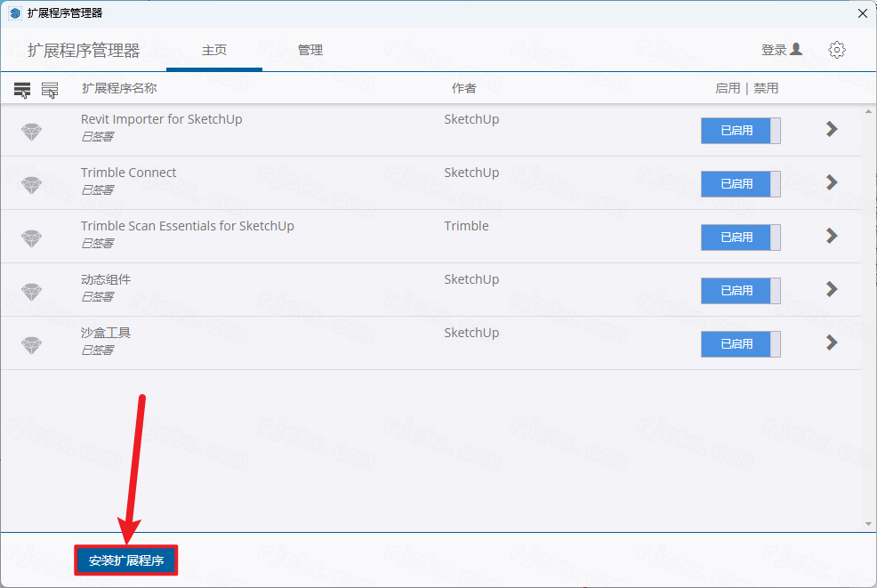
Task: Toggle 已启用 switch for 动态组件
Action: pos(741,290)
